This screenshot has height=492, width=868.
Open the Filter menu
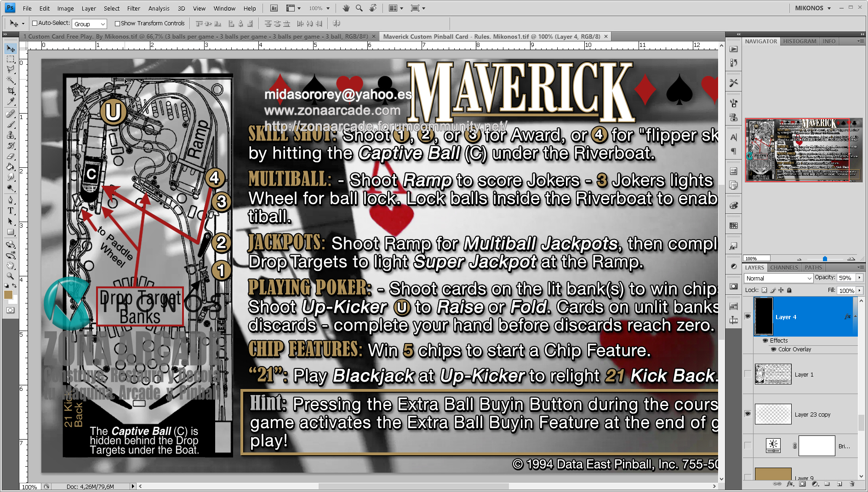click(134, 8)
